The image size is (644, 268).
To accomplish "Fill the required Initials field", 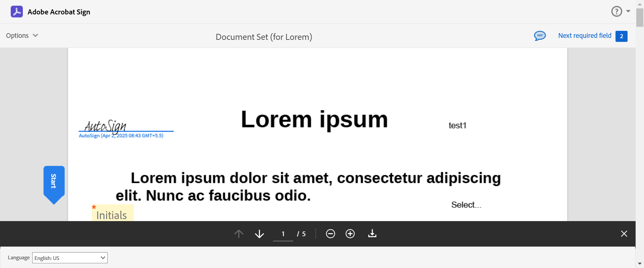I will pyautogui.click(x=113, y=213).
